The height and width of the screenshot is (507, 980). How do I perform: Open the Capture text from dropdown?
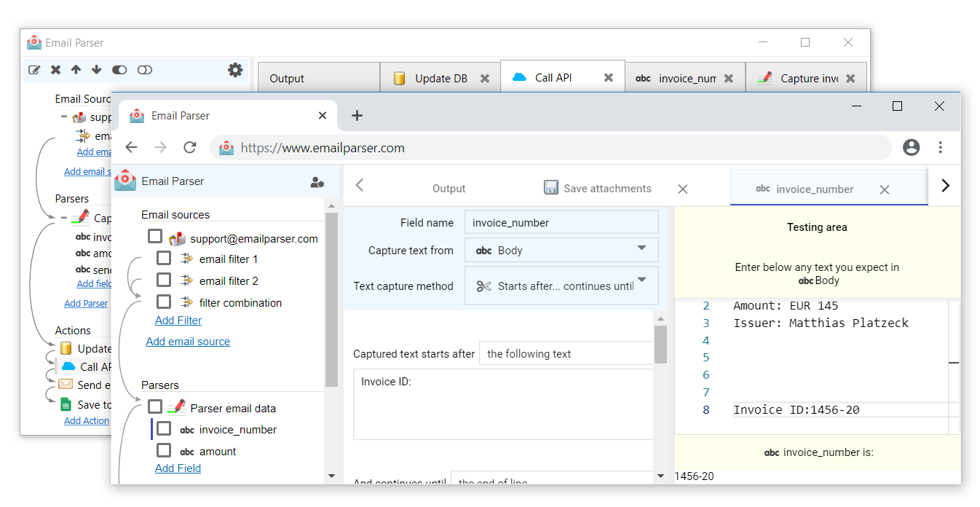pyautogui.click(x=561, y=250)
